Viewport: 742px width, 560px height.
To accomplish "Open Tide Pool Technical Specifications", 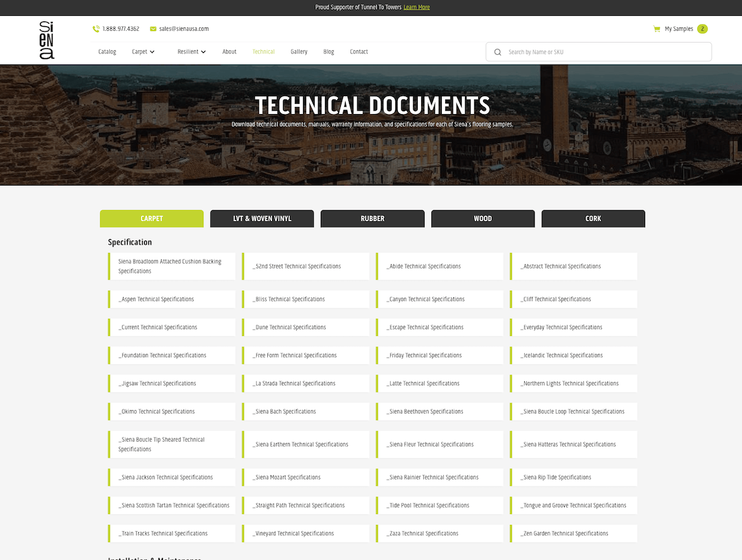I will click(440, 505).
